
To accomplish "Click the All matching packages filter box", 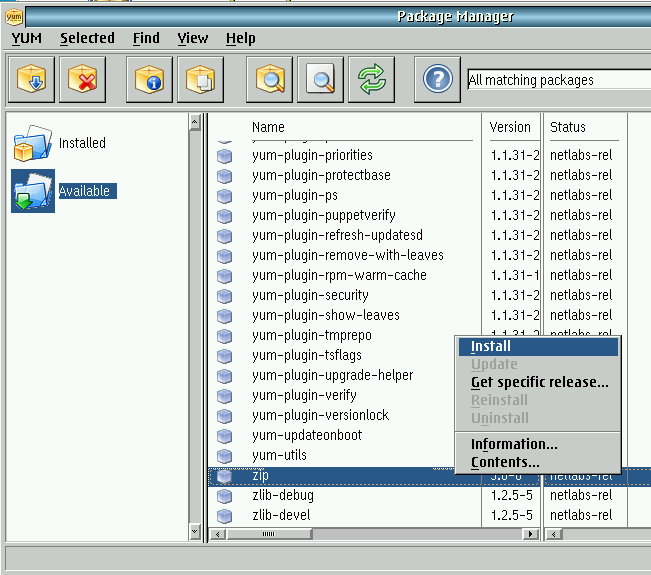I will [559, 80].
